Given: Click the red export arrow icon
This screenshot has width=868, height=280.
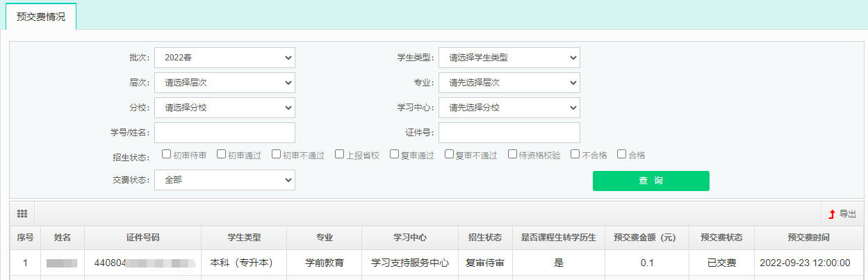Looking at the screenshot, I should pos(831,214).
